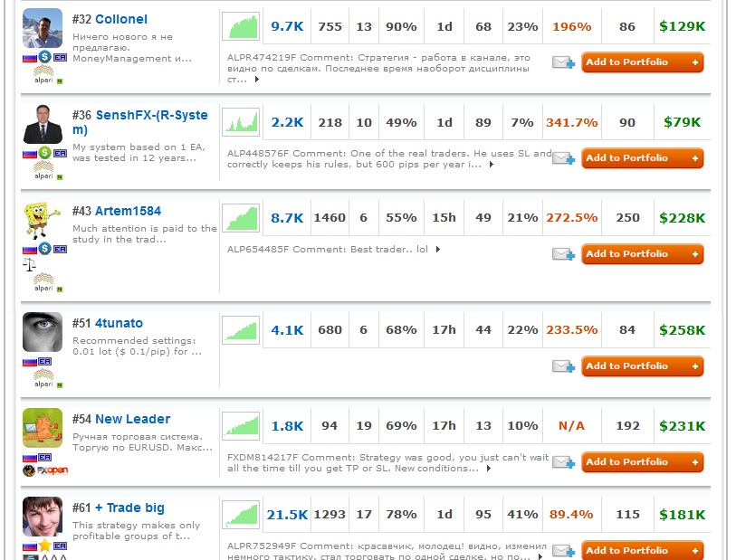
Task: Add Collonel to Portfolio
Action: pos(642,62)
